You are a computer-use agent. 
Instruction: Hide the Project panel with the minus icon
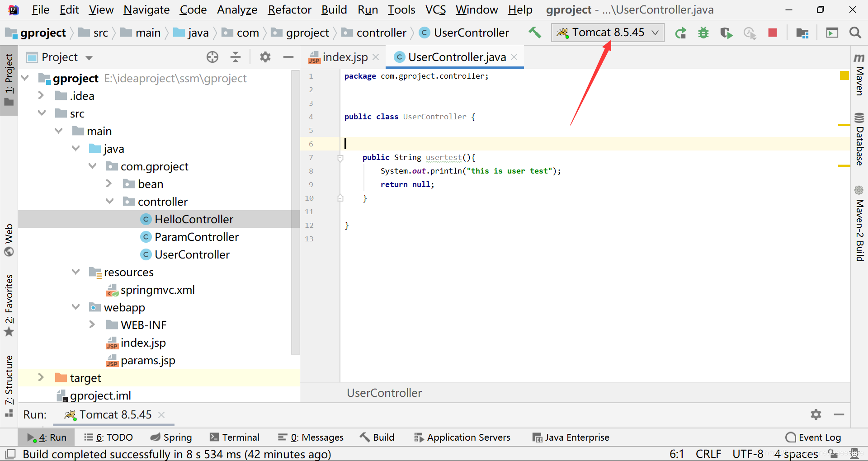pyautogui.click(x=288, y=57)
